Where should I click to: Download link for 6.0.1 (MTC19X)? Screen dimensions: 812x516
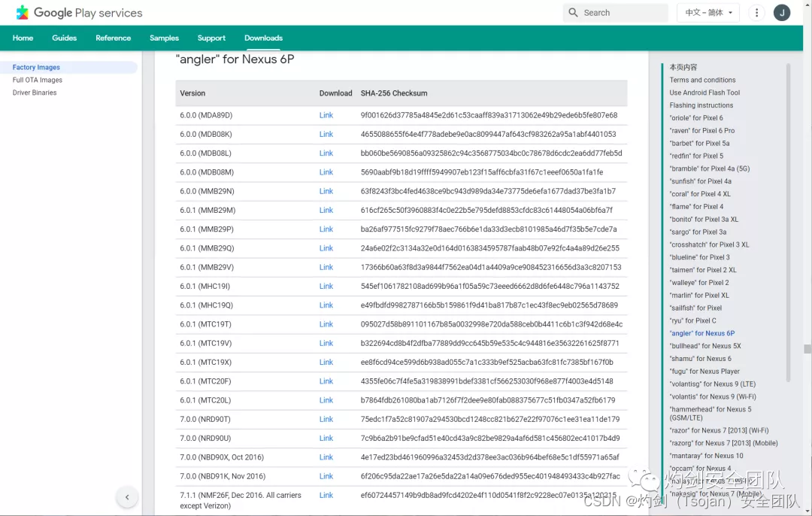[x=326, y=362]
